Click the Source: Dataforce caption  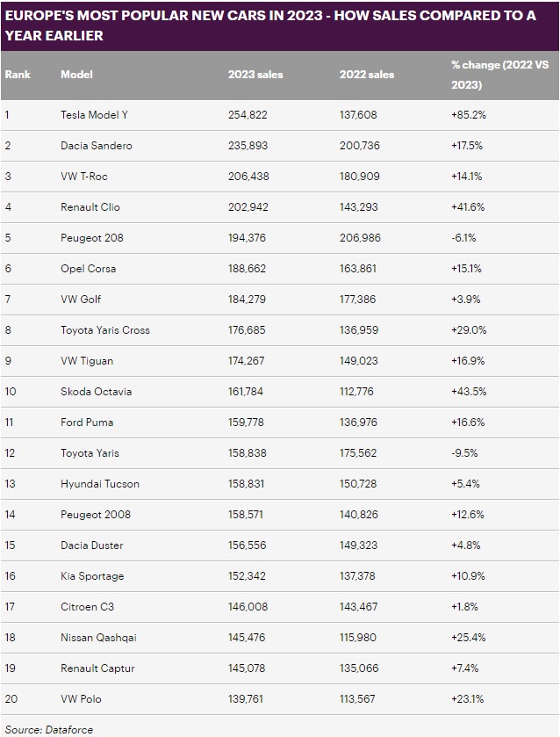point(49,730)
